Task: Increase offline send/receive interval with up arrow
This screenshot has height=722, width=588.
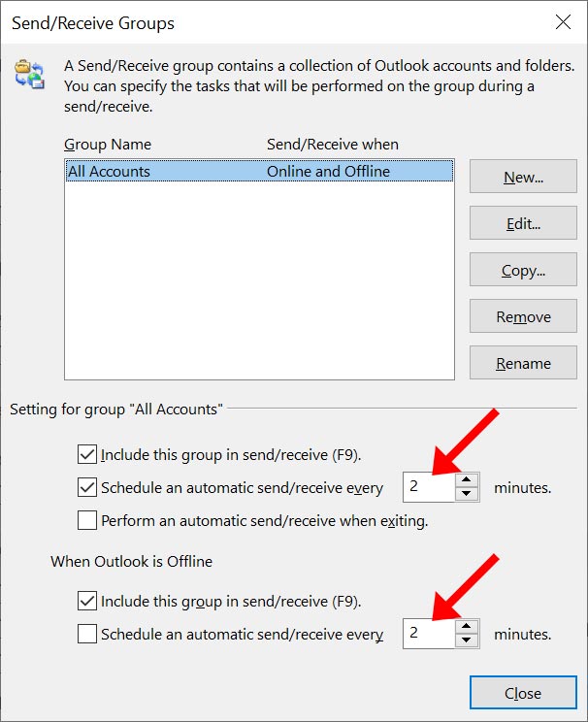Action: (x=467, y=626)
